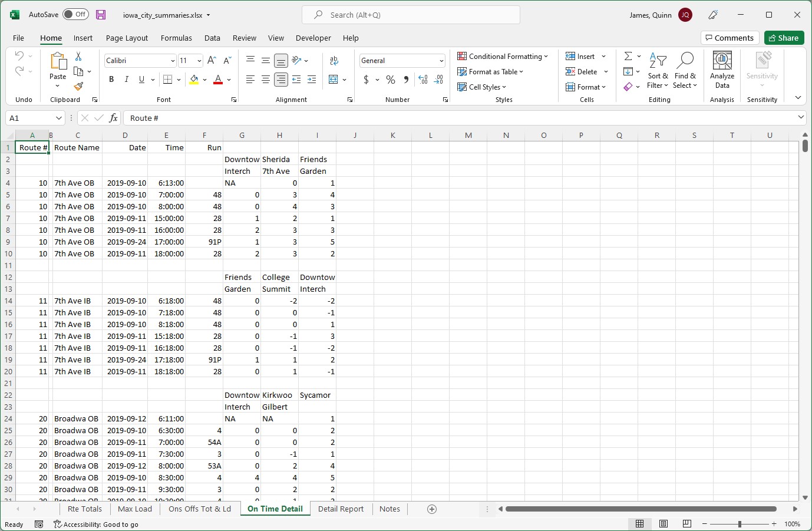Click the AutoSum icon
Viewport: 812px width, 531px height.
[628, 56]
